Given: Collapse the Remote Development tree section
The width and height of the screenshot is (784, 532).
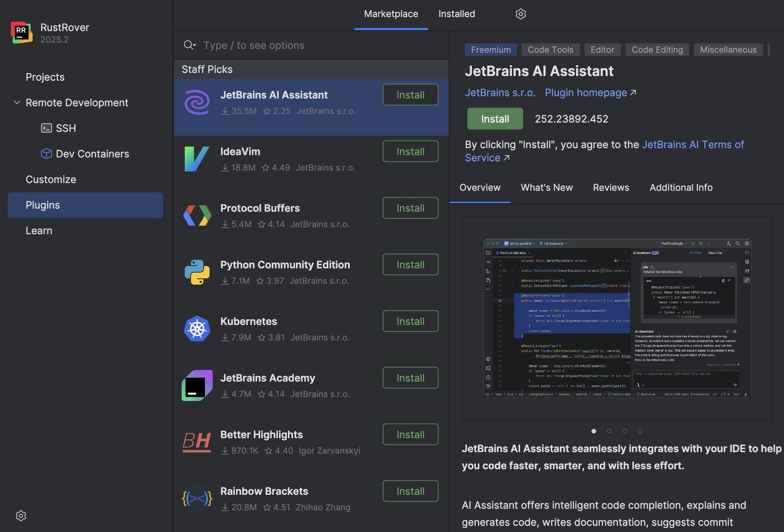Looking at the screenshot, I should pyautogui.click(x=17, y=103).
